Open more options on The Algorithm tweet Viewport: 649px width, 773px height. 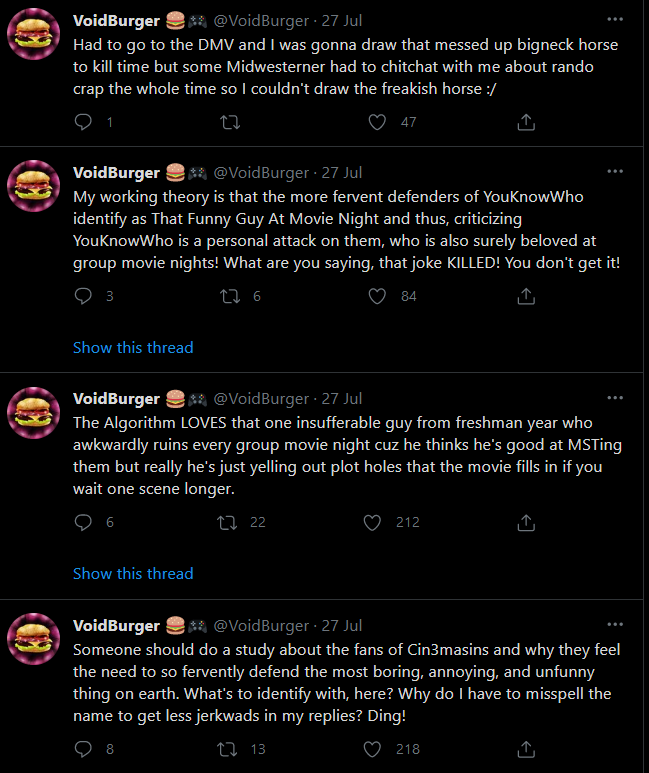pyautogui.click(x=615, y=397)
